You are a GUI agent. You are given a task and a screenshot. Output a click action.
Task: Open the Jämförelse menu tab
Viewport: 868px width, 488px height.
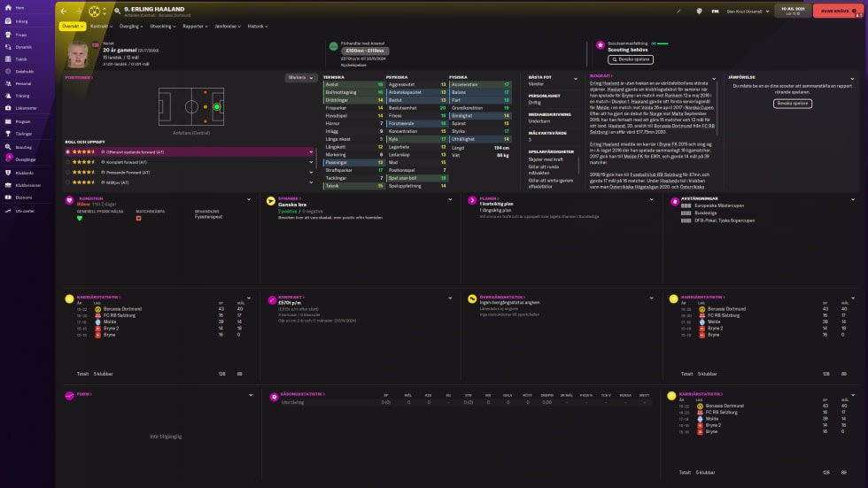click(x=227, y=26)
